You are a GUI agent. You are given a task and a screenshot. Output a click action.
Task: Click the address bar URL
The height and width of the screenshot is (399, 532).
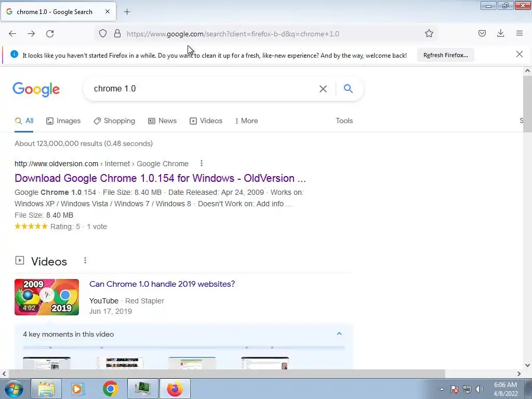click(233, 34)
